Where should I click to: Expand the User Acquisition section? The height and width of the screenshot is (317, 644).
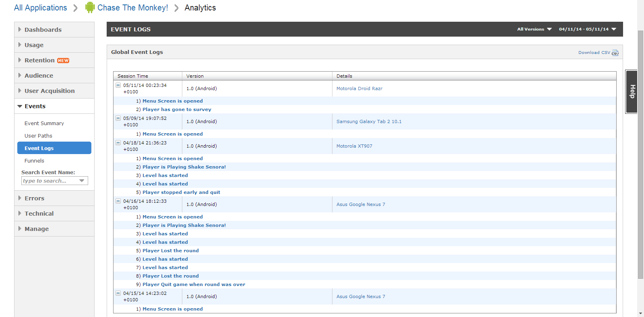point(54,91)
